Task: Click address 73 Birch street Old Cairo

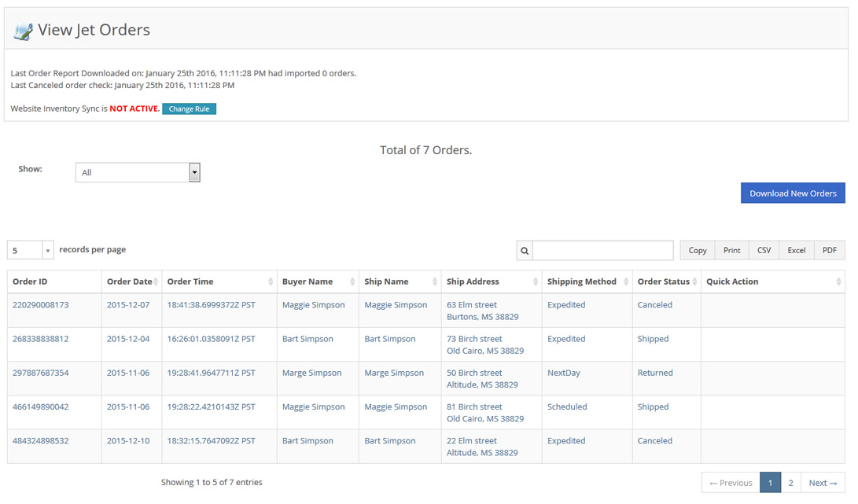Action: pyautogui.click(x=485, y=344)
